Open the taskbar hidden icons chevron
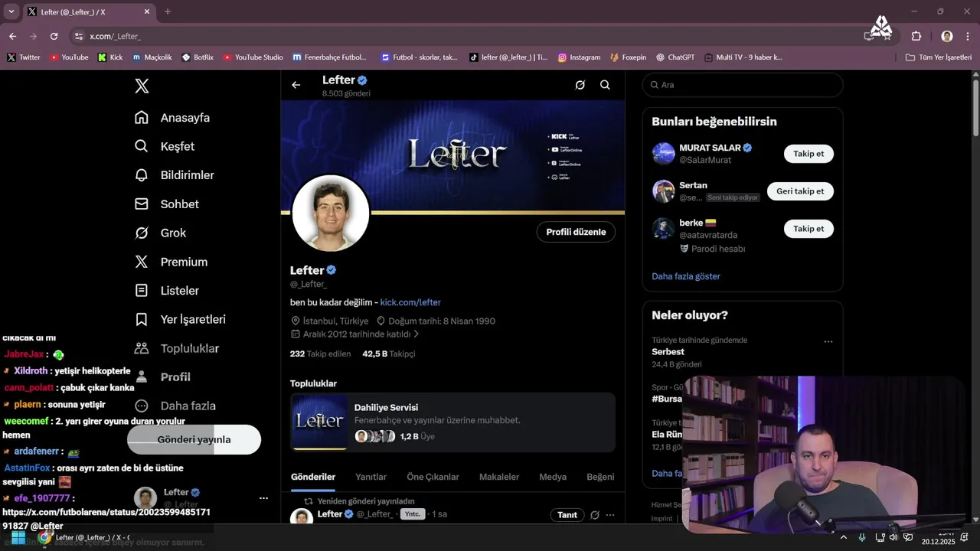Image resolution: width=980 pixels, height=551 pixels. click(844, 537)
